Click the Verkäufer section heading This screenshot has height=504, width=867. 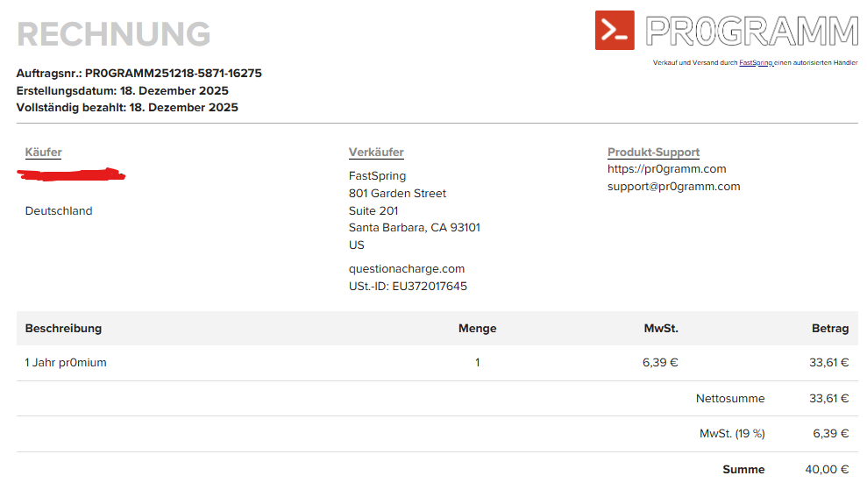pos(376,153)
